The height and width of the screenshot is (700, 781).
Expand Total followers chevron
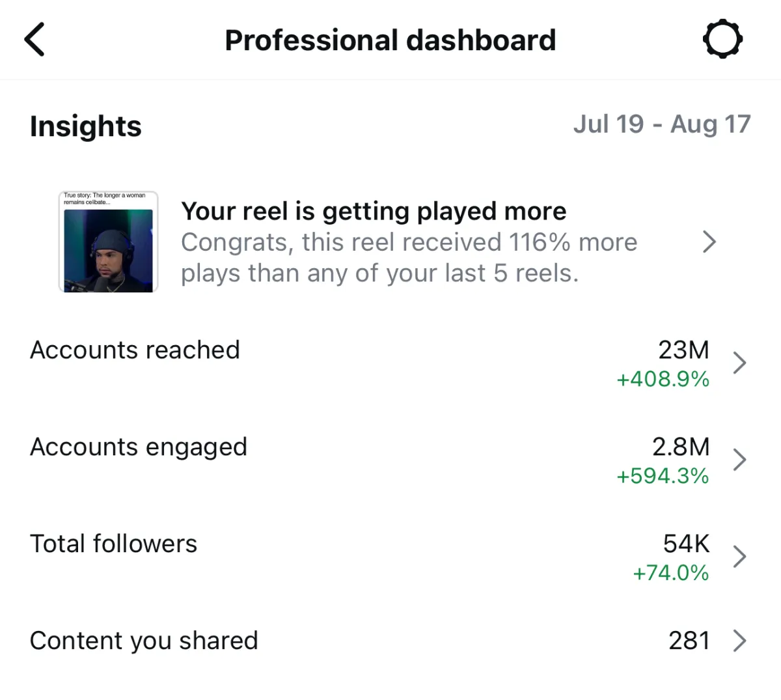coord(739,557)
